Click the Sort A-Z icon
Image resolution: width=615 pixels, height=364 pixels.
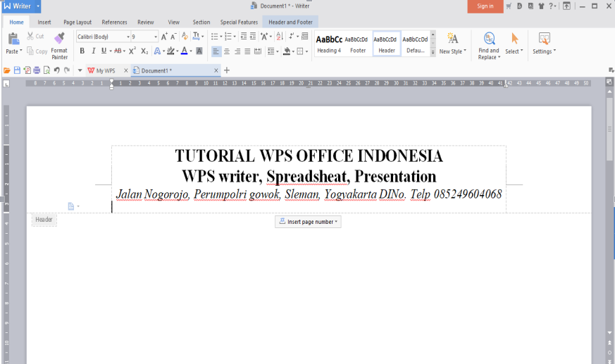[280, 37]
